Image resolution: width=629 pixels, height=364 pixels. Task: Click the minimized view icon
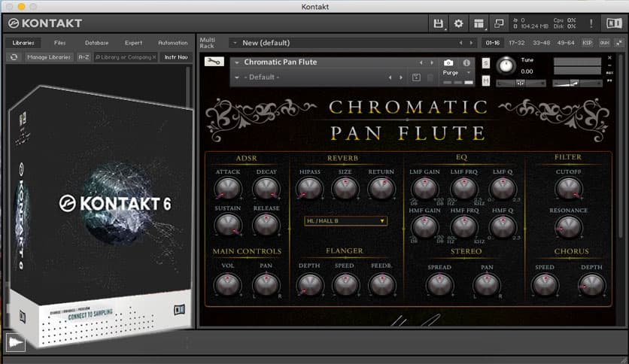point(499,23)
